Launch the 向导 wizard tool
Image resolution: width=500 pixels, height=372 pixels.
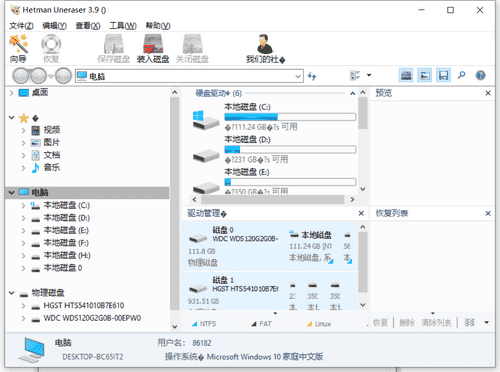19,49
